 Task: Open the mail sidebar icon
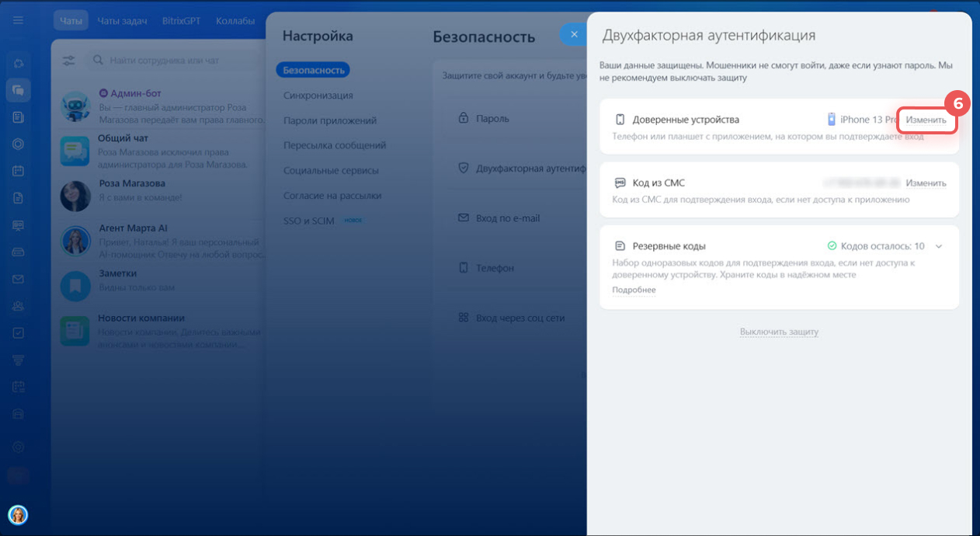[18, 279]
